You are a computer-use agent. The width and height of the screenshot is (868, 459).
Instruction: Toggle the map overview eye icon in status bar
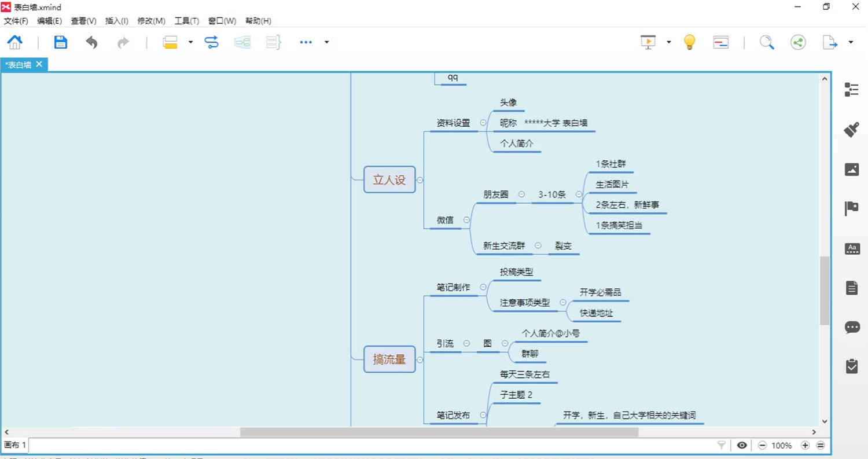click(x=742, y=445)
